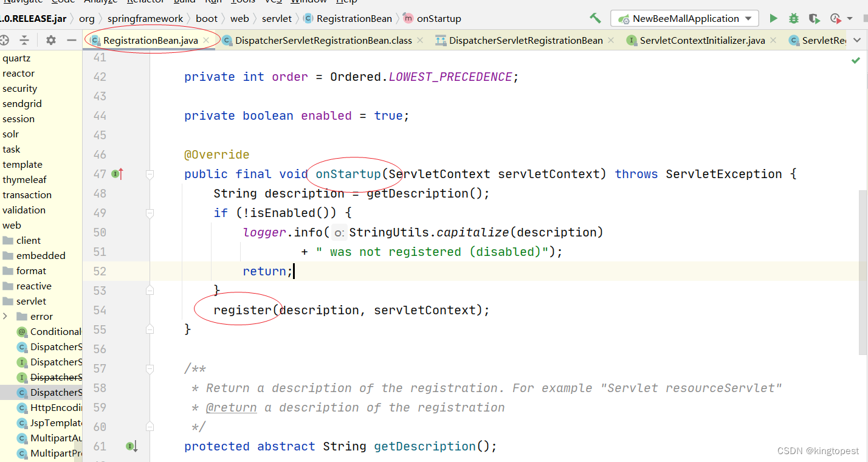Click the green inspection checkmark above the scrollbar
This screenshot has width=868, height=462.
pyautogui.click(x=857, y=60)
